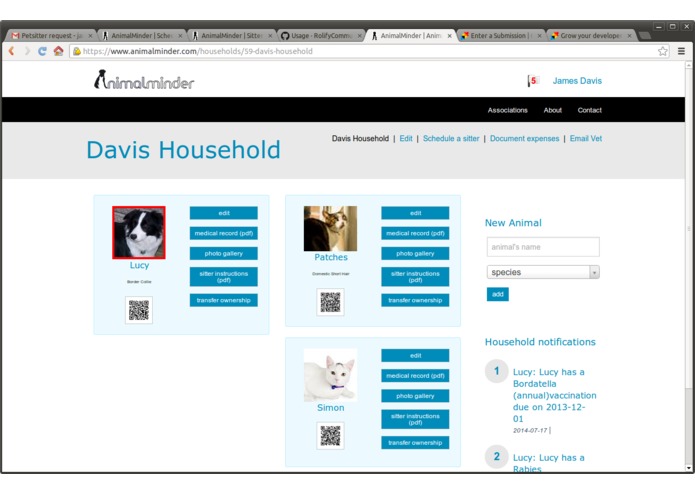Image resolution: width=695 pixels, height=494 pixels.
Task: Switch to Usage GitHub tab
Action: [x=321, y=35]
